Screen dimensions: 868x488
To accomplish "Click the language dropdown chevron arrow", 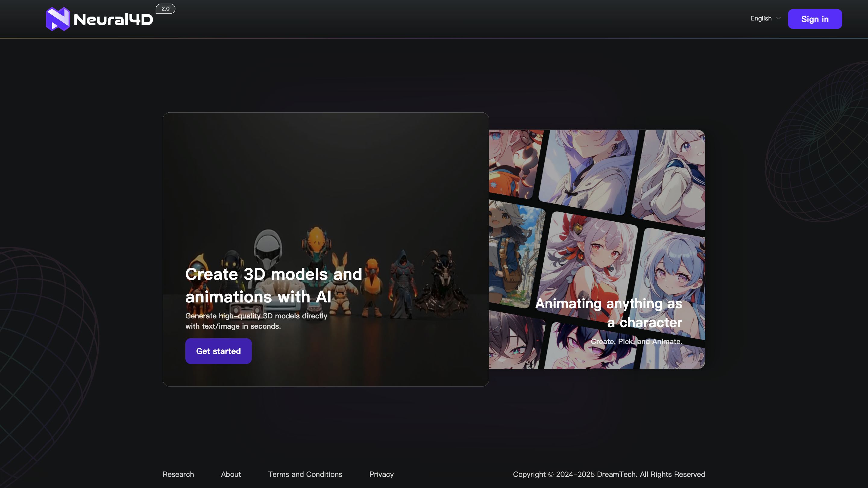I will [x=778, y=18].
